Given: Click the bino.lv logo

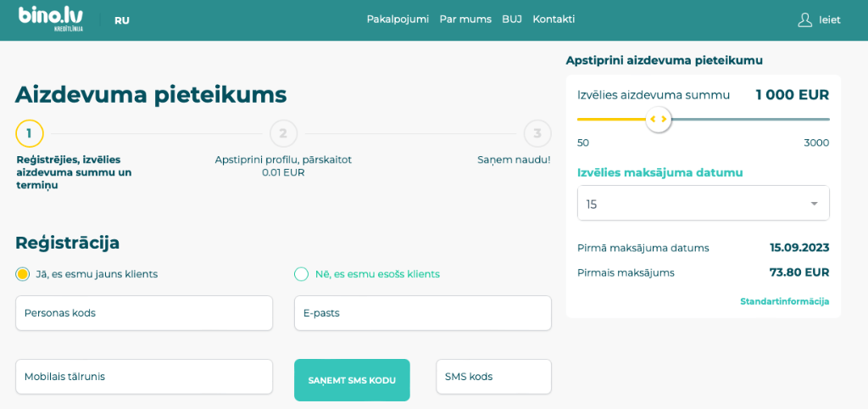Looking at the screenshot, I should point(51,19).
